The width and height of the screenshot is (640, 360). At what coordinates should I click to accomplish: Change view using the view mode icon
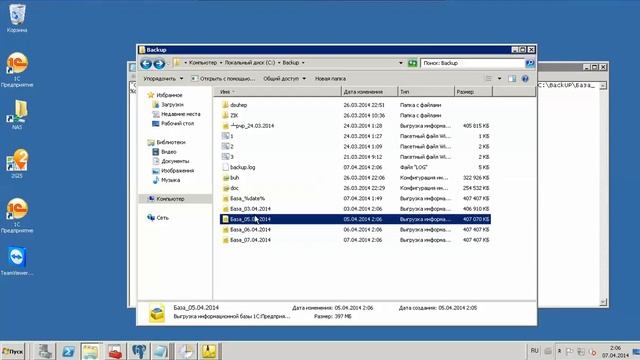pyautogui.click(x=489, y=78)
